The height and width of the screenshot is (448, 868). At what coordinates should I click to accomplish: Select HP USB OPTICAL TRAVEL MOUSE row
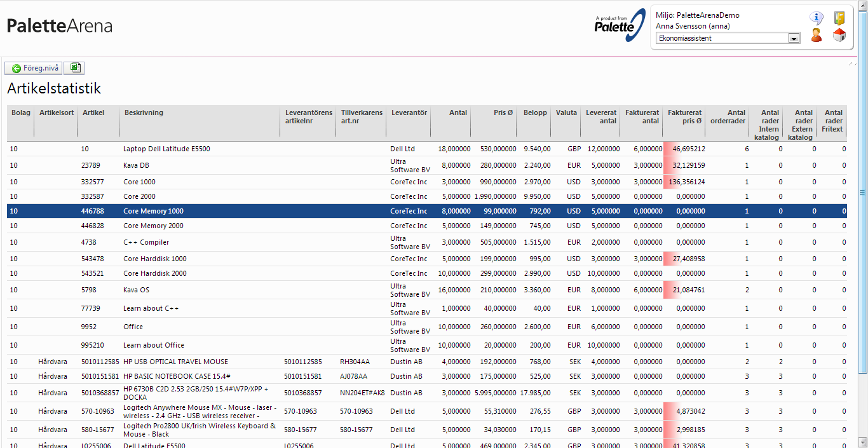[x=426, y=362]
